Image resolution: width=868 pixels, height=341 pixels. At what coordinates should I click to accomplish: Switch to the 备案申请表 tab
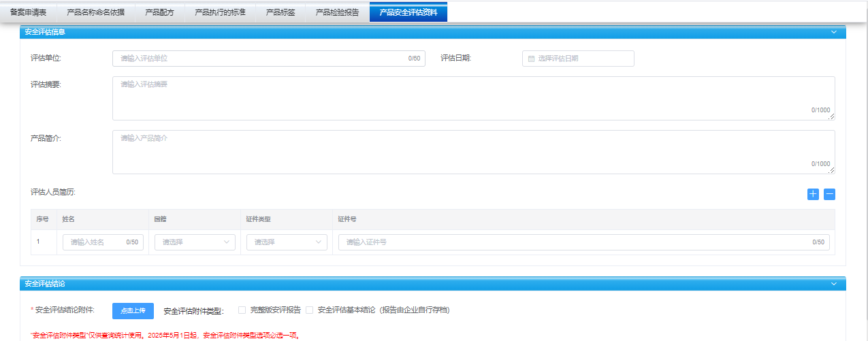(29, 12)
